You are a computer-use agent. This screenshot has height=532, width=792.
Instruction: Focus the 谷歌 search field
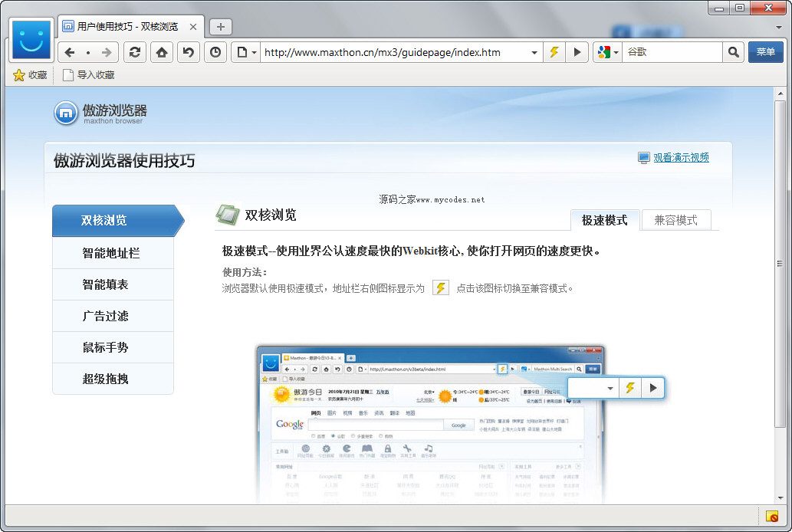[x=672, y=52]
